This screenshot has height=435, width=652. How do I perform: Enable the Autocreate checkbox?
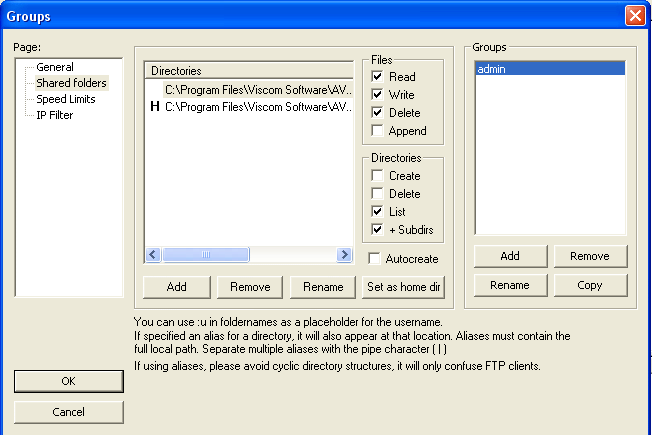(375, 259)
